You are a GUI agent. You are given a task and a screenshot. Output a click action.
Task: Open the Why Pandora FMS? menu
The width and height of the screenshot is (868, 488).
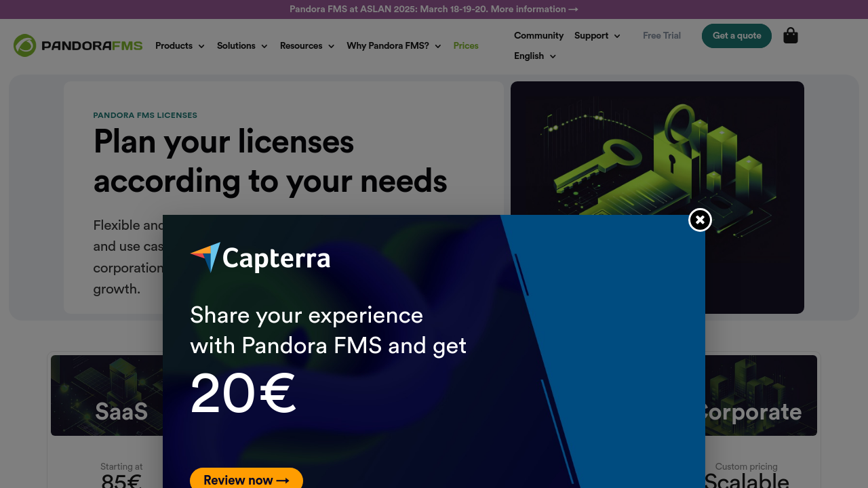click(394, 46)
